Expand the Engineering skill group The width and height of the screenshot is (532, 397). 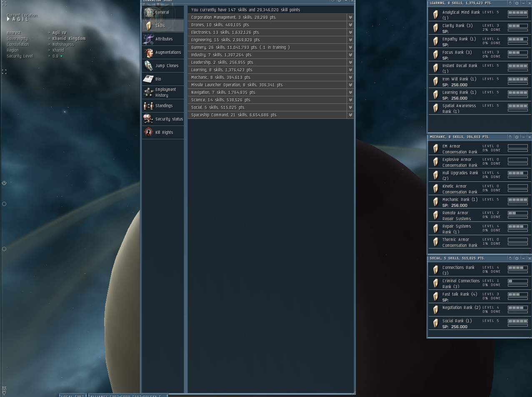(x=350, y=40)
